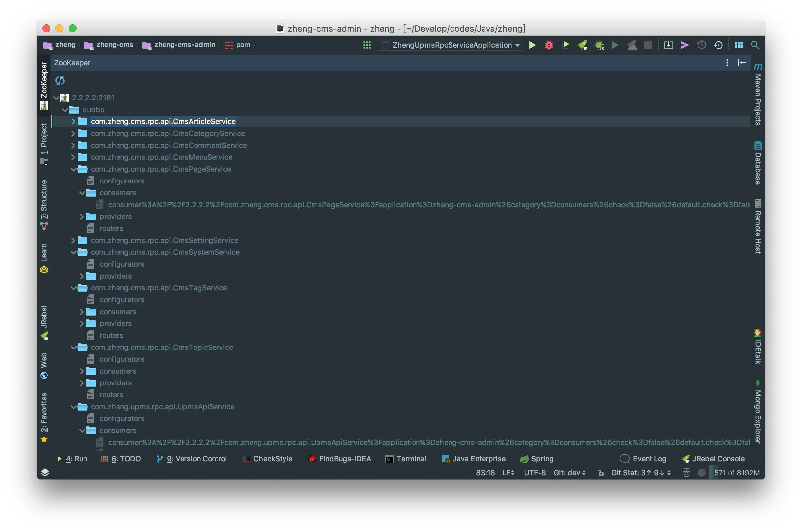
Task: Refresh the ZooKeeper tree view
Action: 60,81
